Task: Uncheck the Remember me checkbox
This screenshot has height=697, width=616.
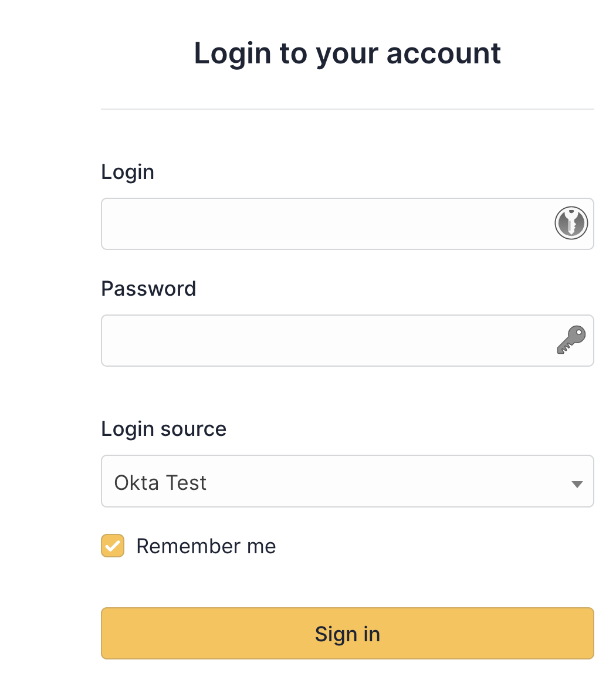Action: tap(113, 546)
